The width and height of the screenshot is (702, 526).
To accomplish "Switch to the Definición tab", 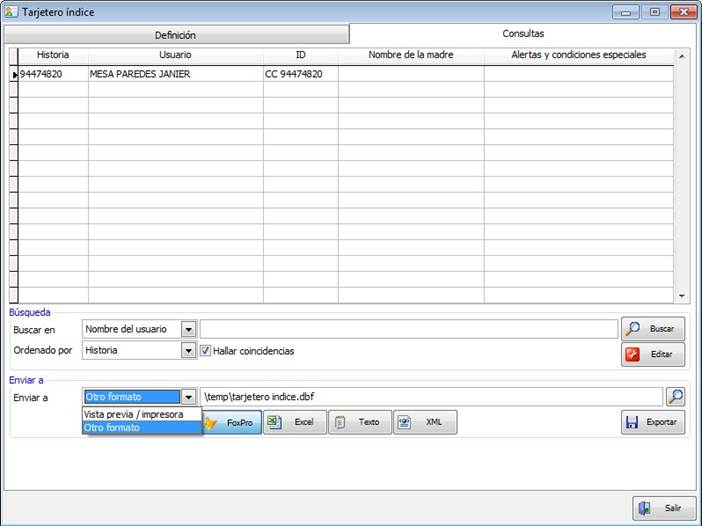I will coord(176,35).
